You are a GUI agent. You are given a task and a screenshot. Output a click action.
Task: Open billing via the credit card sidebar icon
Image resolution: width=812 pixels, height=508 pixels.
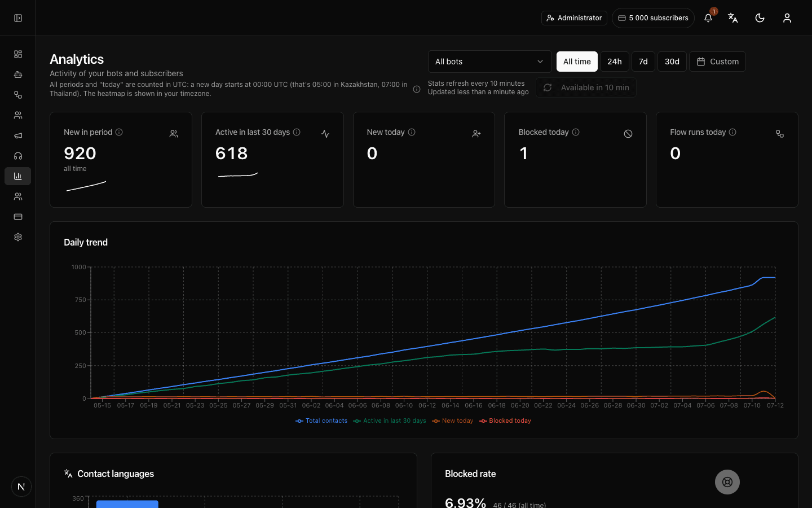tap(18, 217)
